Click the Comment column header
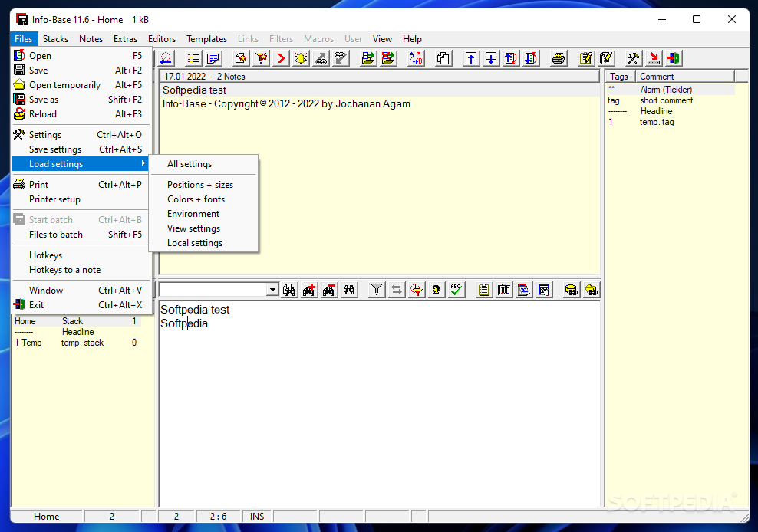This screenshot has height=532, width=758. click(684, 77)
